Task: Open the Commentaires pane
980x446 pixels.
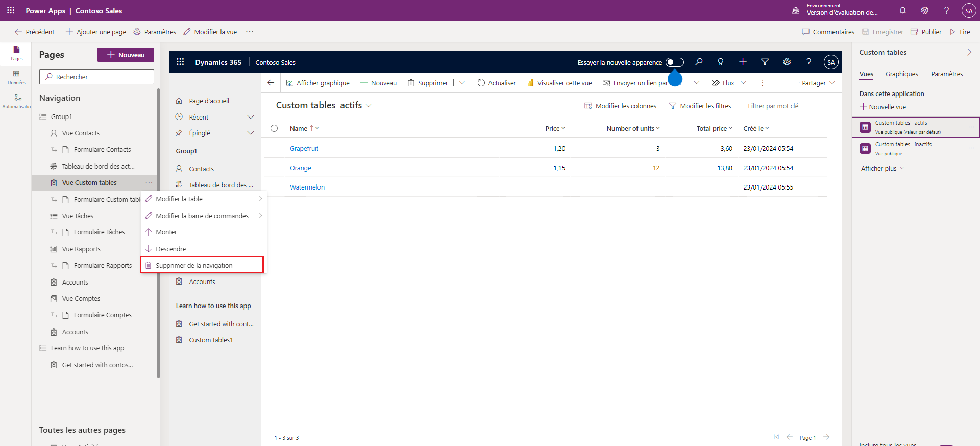Action: click(x=828, y=32)
